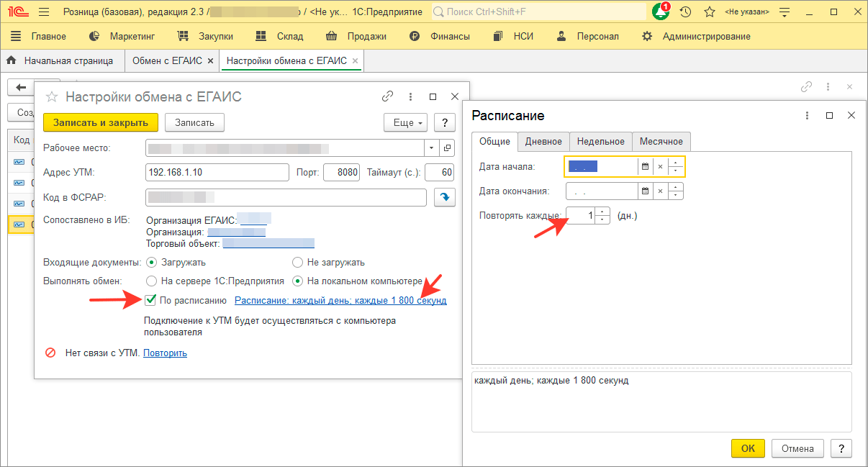Confirm schedule with OK button
Screen dimensions: 868x467
click(x=749, y=448)
